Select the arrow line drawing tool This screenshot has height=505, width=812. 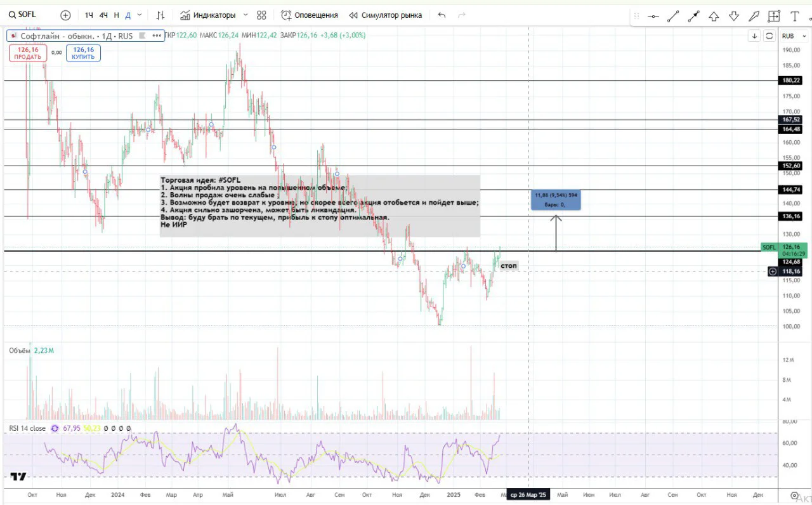pyautogui.click(x=693, y=16)
